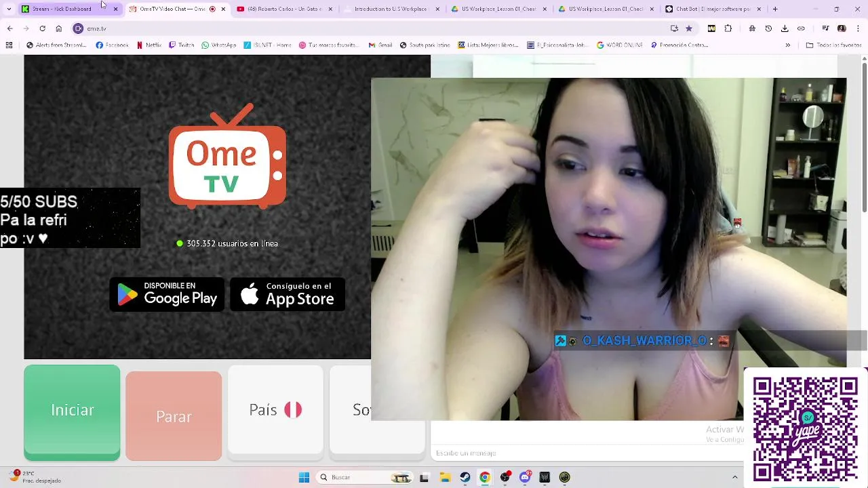The width and height of the screenshot is (868, 488).
Task: Click the browser forward arrow
Action: click(26, 28)
